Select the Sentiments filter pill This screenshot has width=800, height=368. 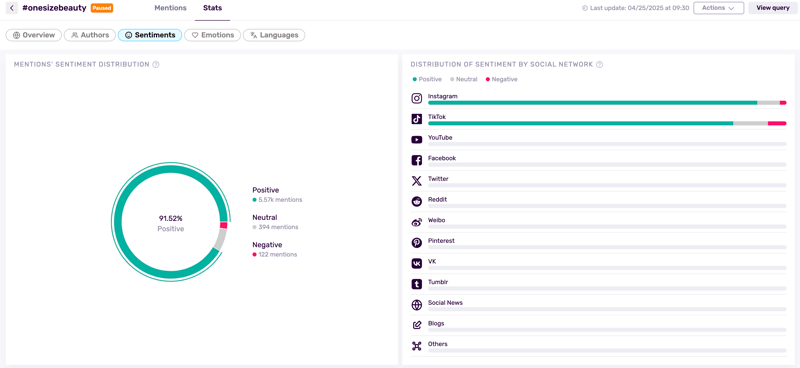[150, 35]
